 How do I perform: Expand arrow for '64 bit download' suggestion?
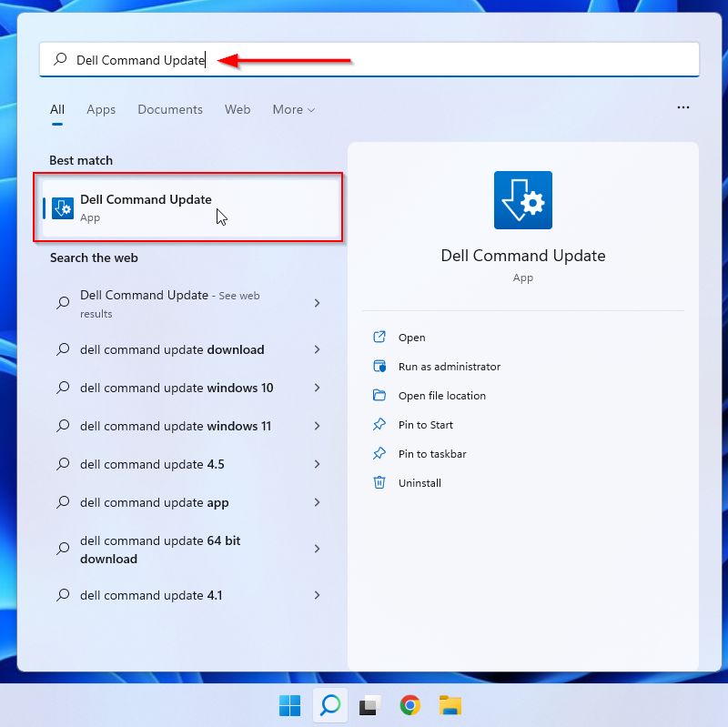[317, 549]
